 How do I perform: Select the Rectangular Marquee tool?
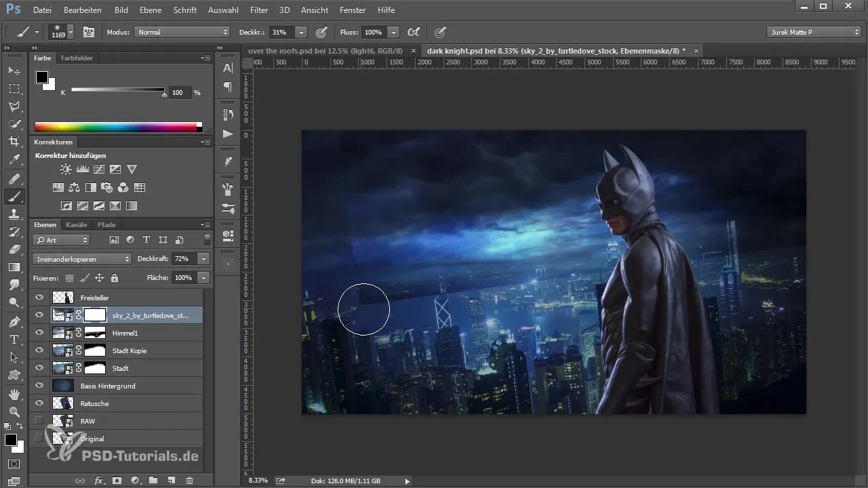tap(14, 88)
